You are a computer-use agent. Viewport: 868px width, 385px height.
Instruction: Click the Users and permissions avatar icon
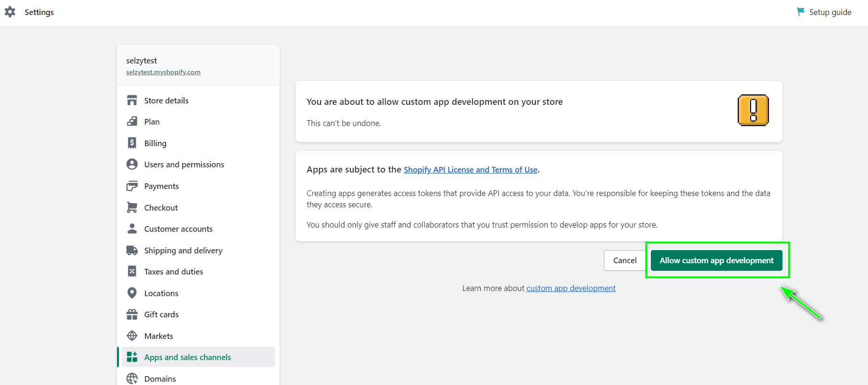tap(132, 164)
